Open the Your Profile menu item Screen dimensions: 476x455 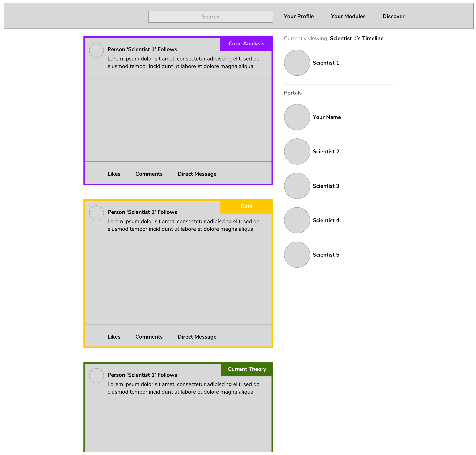(x=299, y=16)
